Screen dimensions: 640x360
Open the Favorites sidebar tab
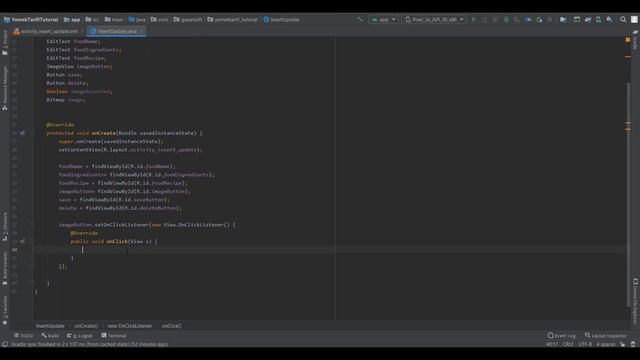coord(5,310)
